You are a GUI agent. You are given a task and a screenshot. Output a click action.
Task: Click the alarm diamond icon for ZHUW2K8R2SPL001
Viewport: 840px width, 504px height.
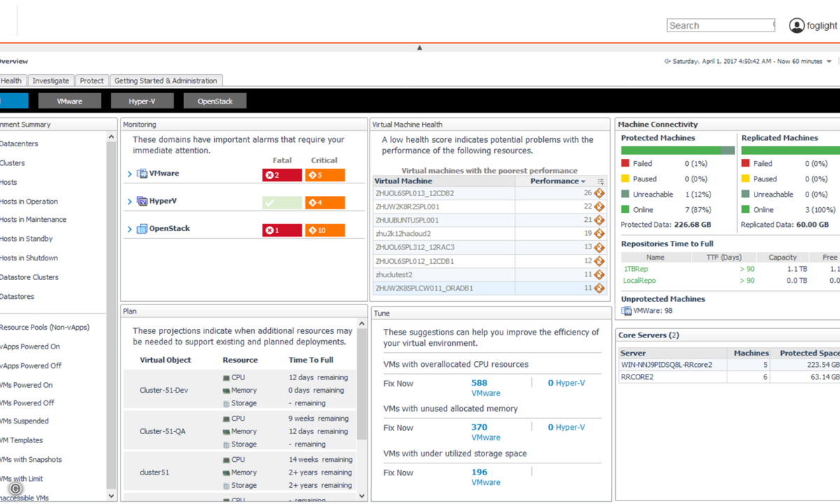point(599,206)
